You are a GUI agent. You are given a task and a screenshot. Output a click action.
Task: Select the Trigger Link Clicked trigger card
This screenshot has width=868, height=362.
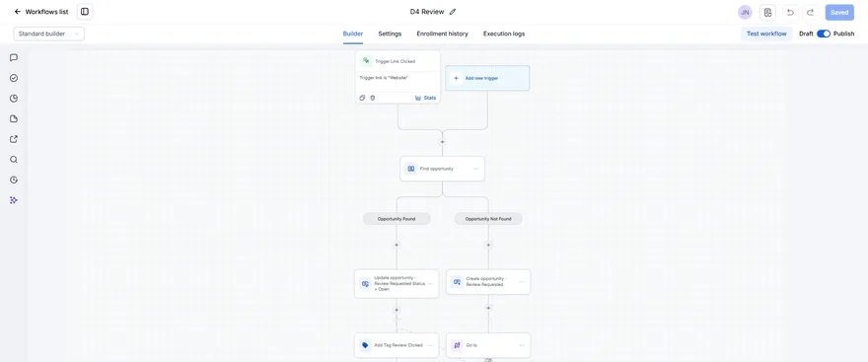pos(398,77)
